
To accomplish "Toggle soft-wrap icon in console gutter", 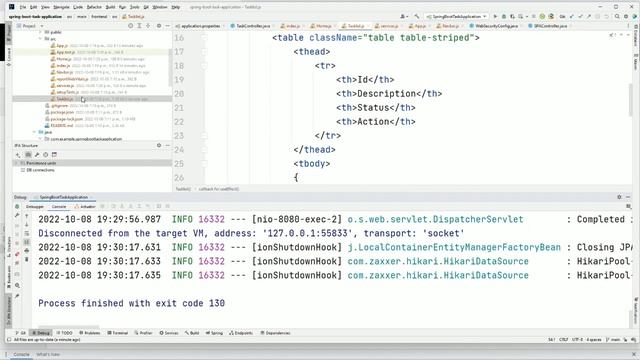I will tap(27, 233).
